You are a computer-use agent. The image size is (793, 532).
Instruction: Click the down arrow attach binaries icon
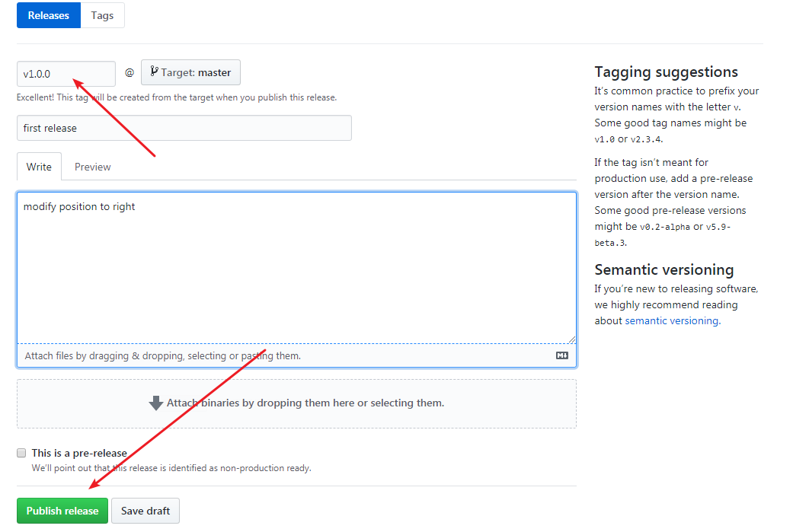[155, 403]
